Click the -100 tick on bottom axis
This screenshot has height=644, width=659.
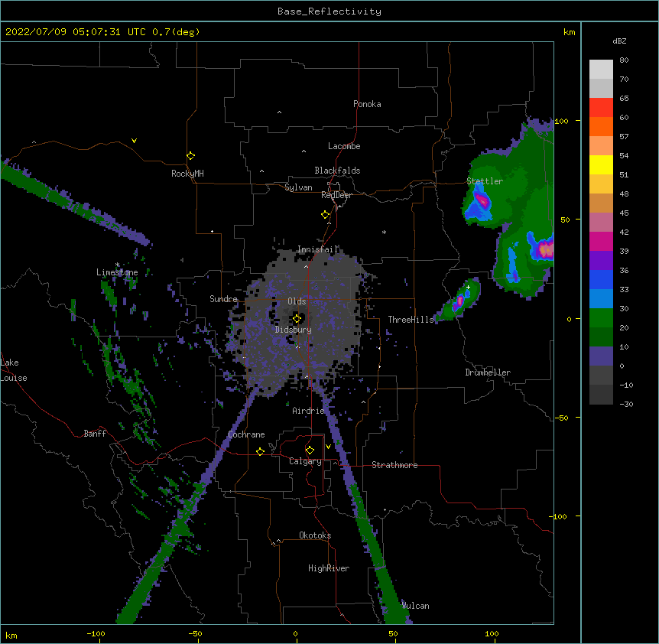pyautogui.click(x=96, y=633)
